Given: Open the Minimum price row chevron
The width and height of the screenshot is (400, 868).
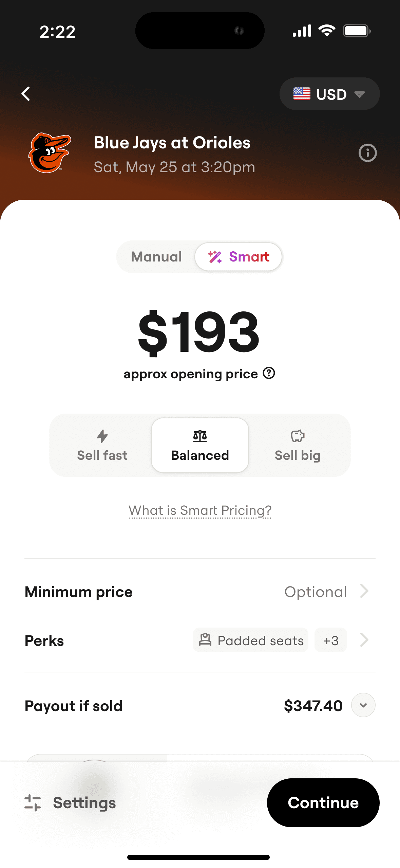Looking at the screenshot, I should pos(364,591).
